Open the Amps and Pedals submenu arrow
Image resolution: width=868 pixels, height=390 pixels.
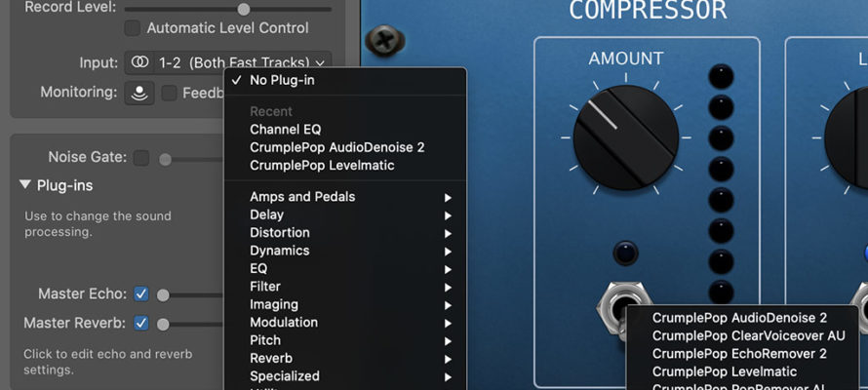448,198
